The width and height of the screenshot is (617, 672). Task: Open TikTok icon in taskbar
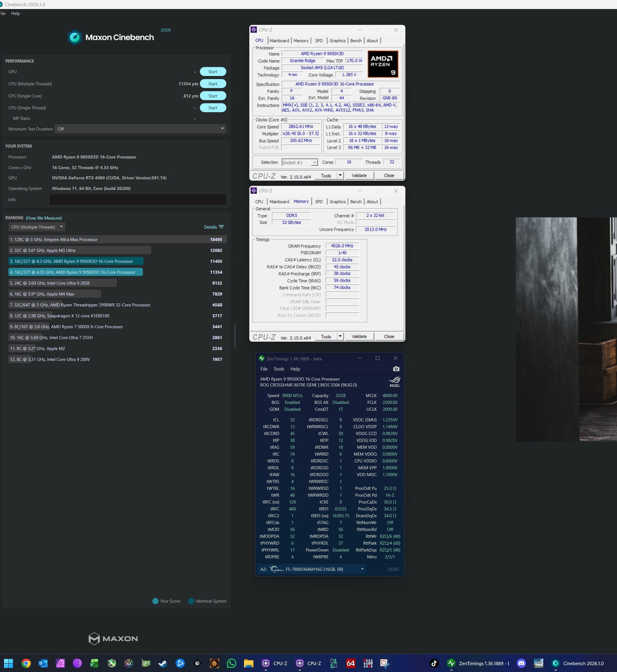434,663
